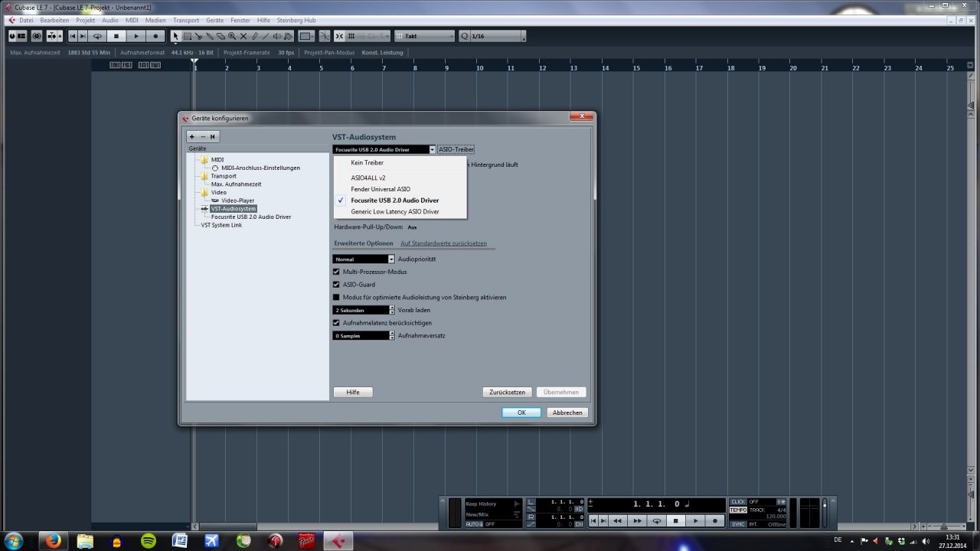
Task: Select the Mute X tool
Action: click(x=243, y=36)
